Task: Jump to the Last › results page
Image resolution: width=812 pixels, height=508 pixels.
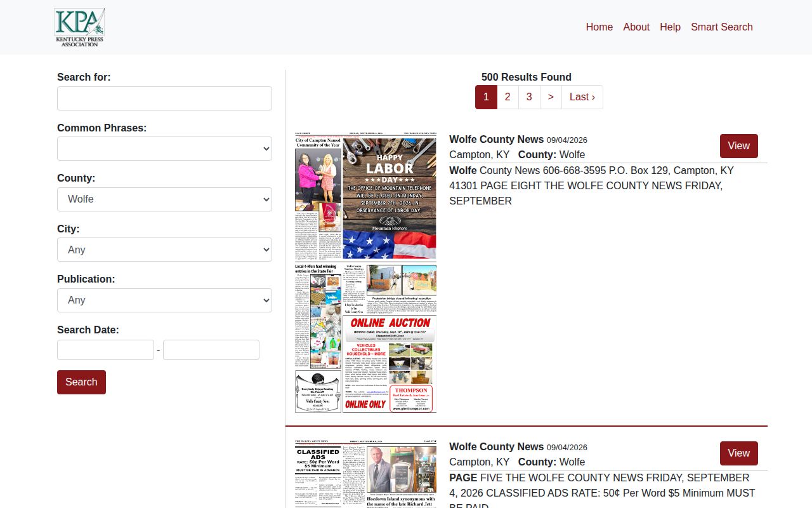Action: 582,97
